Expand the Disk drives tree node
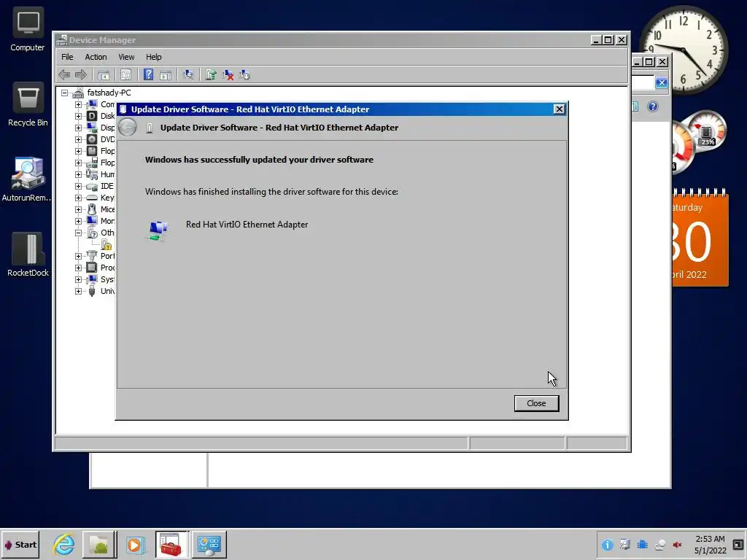Viewport: 747px width, 560px height. (78, 116)
